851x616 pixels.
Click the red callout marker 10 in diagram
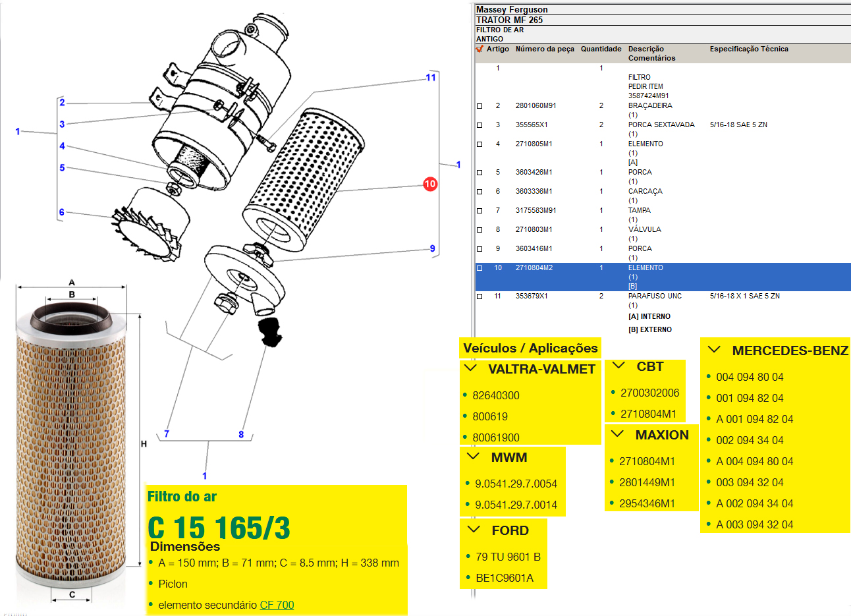tap(430, 184)
